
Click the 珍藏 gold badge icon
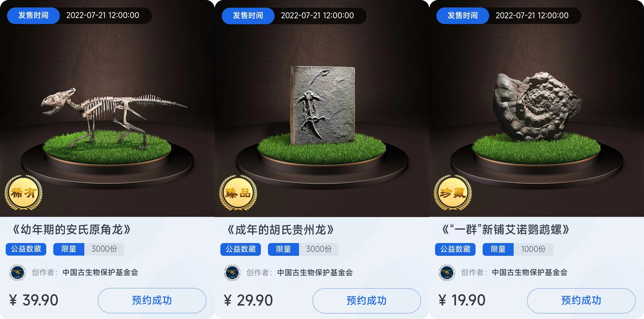pyautogui.click(x=452, y=192)
